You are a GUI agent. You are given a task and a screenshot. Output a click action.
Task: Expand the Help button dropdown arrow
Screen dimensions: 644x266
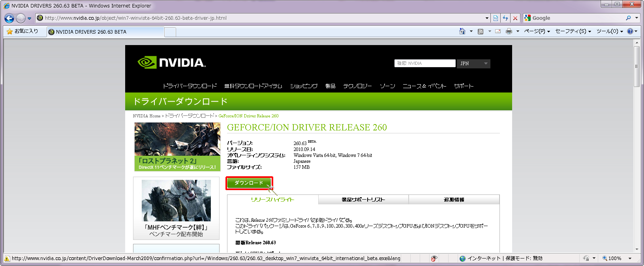pyautogui.click(x=636, y=31)
